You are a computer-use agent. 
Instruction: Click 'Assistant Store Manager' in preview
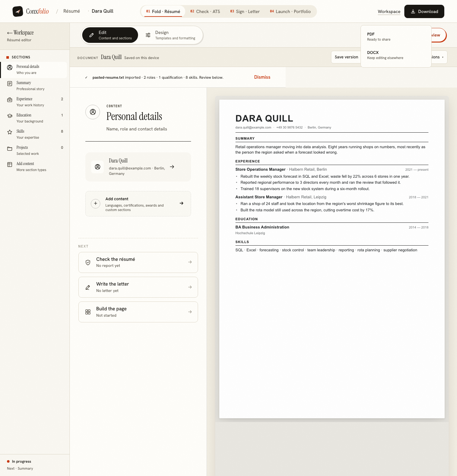pyautogui.click(x=259, y=197)
